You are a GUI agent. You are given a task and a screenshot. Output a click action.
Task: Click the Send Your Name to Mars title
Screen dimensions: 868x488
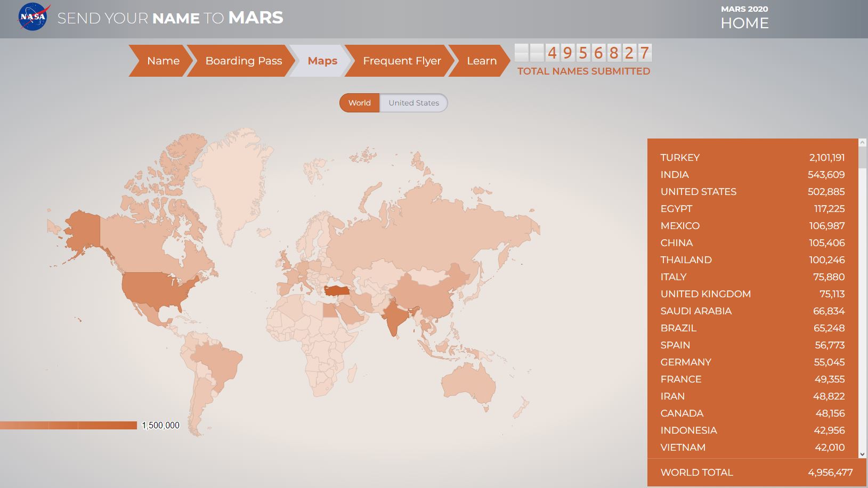tap(170, 18)
